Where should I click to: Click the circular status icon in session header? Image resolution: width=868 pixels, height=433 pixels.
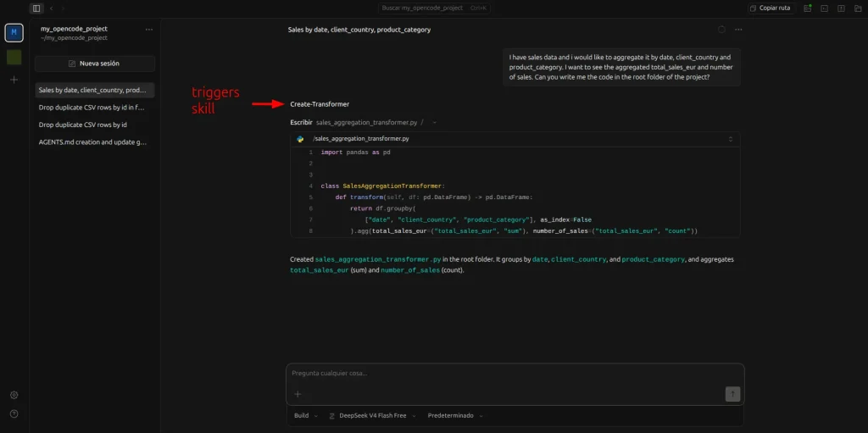point(721,30)
